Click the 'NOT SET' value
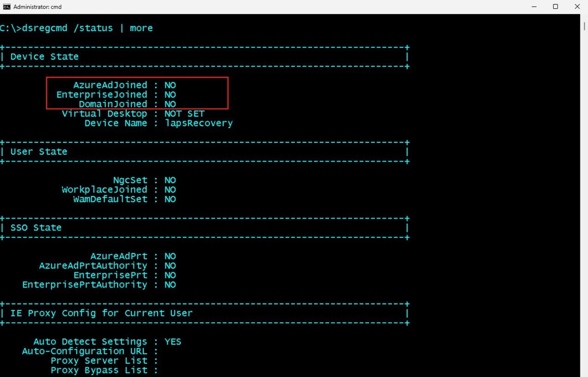588x377 pixels. [x=185, y=113]
